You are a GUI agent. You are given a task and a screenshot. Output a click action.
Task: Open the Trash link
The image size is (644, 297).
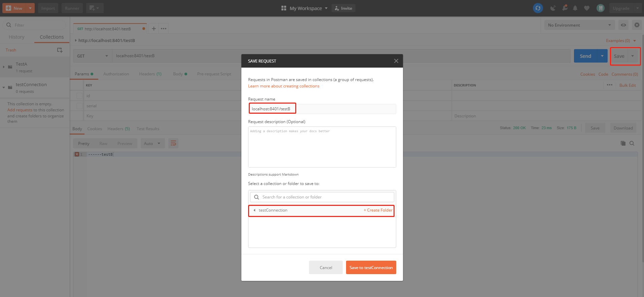click(x=11, y=50)
